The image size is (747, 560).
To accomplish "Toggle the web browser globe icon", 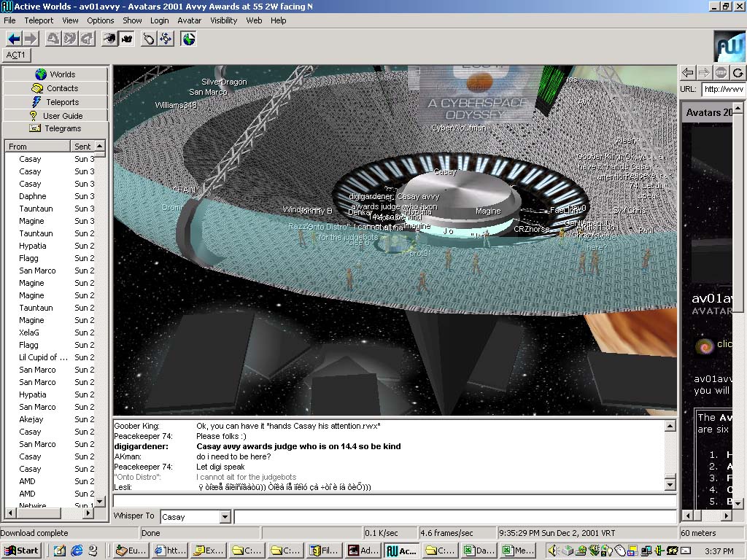I will [189, 39].
